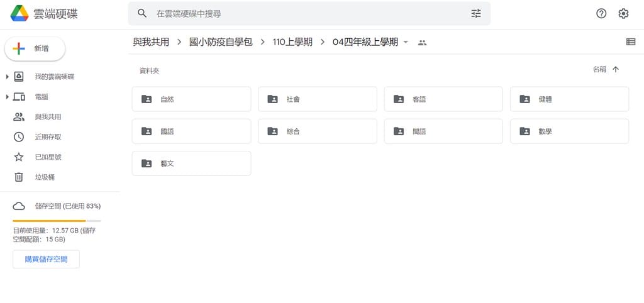Select 與我共用 in sidebar
644x303 pixels.
48,117
